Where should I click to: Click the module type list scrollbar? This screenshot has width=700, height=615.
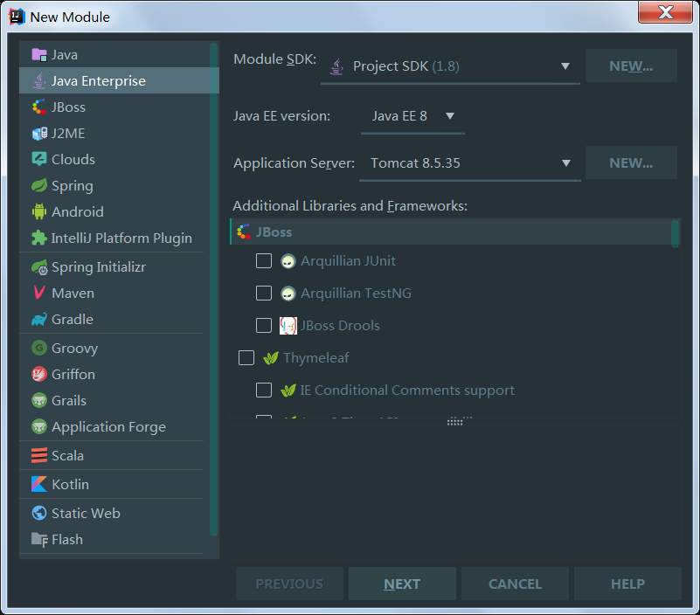[214, 289]
